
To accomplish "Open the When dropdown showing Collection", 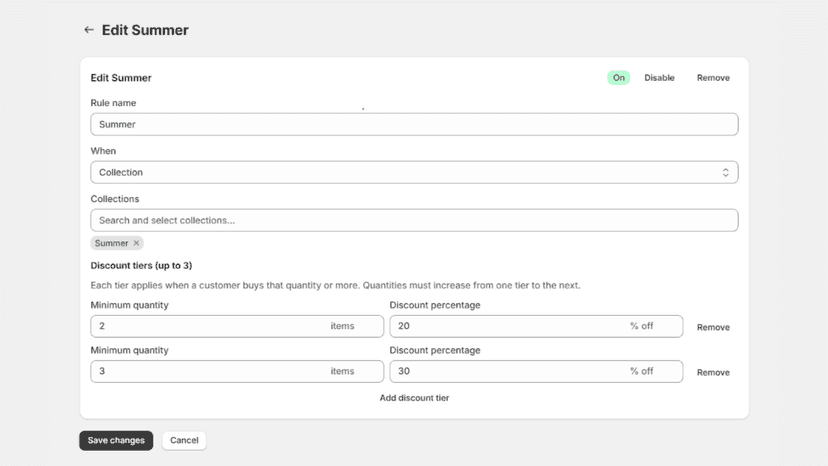I will pos(414,172).
